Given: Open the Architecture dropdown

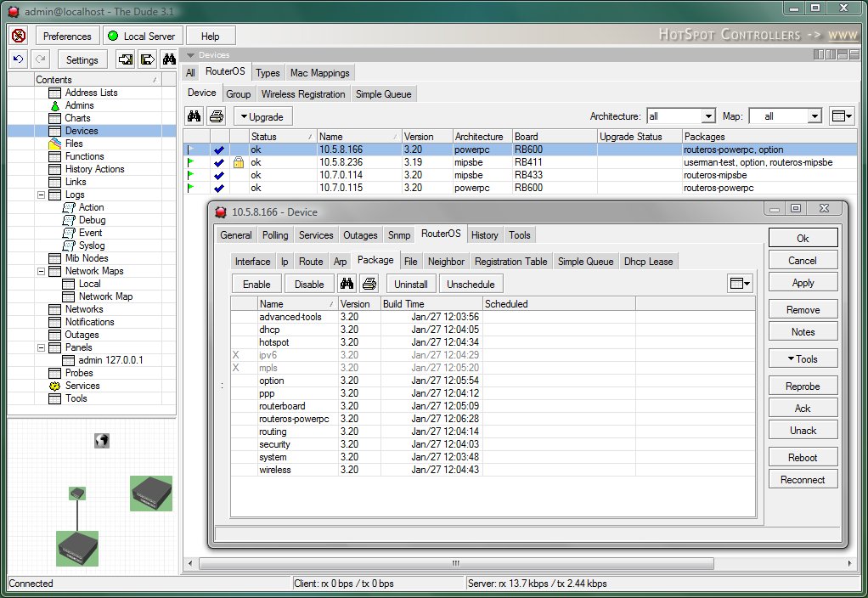Looking at the screenshot, I should [708, 116].
